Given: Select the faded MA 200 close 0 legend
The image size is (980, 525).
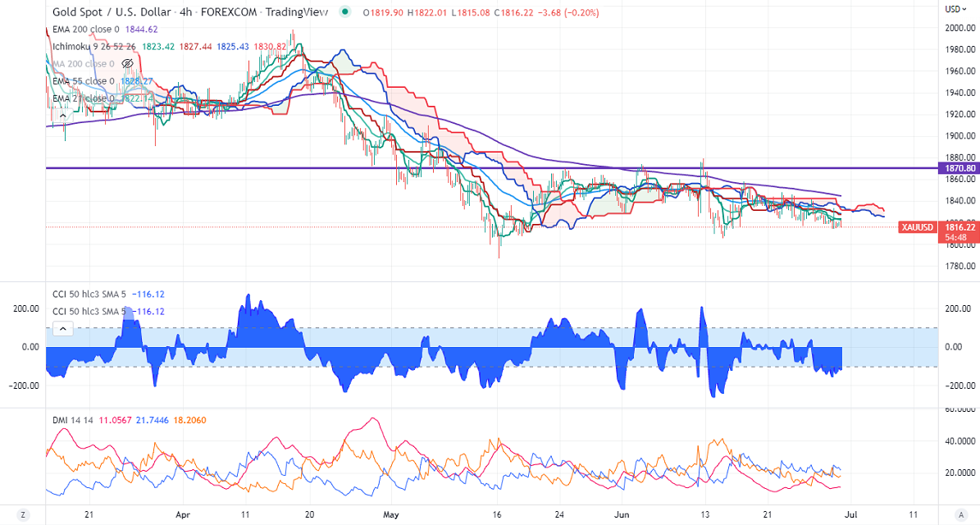Looking at the screenshot, I should coord(83,64).
